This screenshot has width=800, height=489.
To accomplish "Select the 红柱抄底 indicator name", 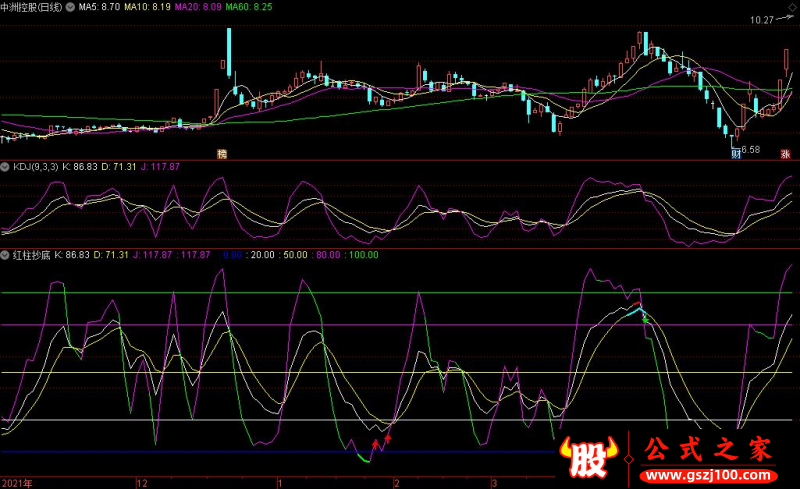I will (32, 255).
